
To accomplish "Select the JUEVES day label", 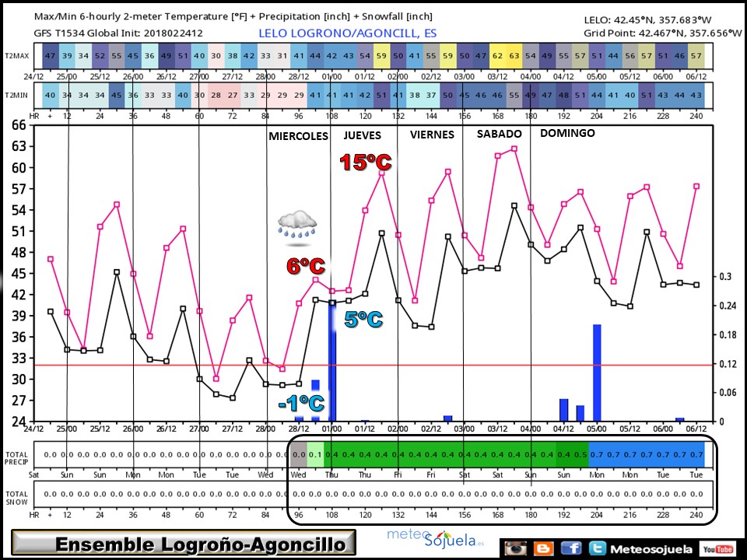I will click(362, 135).
